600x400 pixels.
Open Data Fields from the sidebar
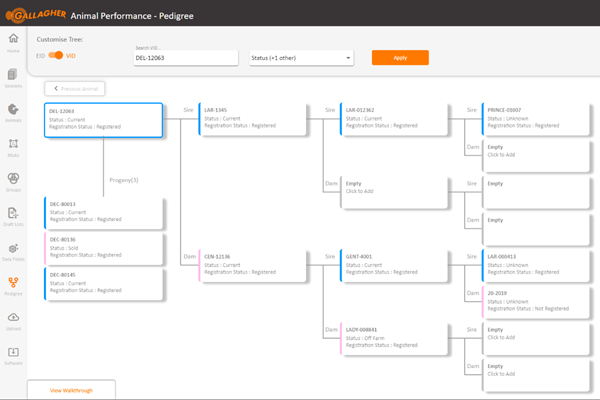pyautogui.click(x=13, y=250)
